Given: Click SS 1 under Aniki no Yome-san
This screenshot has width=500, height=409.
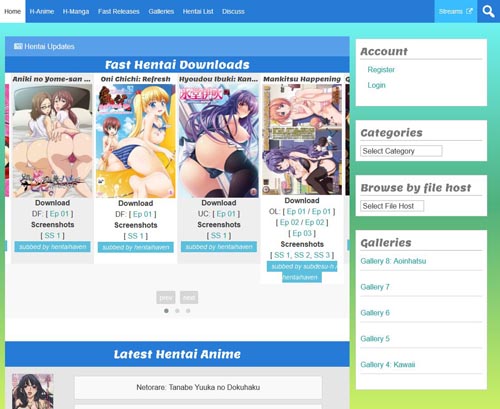Looking at the screenshot, I should (x=52, y=236).
